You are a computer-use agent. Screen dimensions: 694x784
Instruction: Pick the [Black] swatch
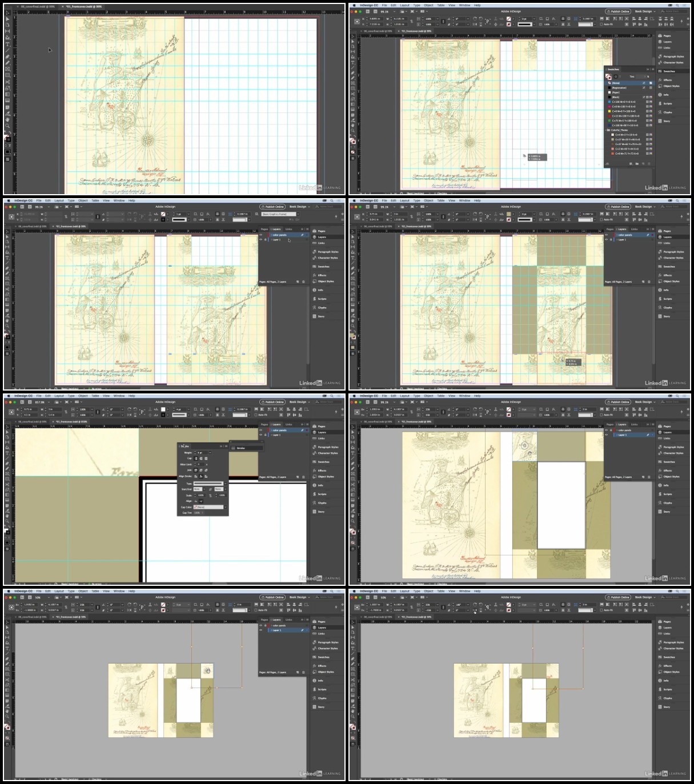tap(630, 97)
